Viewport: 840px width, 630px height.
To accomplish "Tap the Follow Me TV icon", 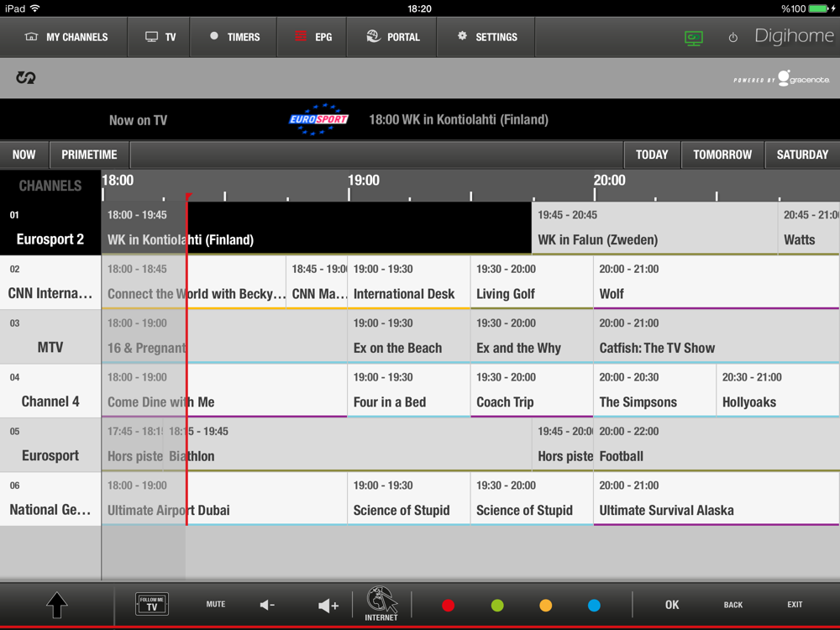I will coord(151,604).
